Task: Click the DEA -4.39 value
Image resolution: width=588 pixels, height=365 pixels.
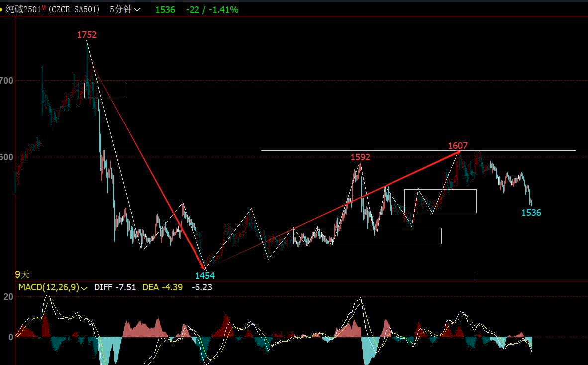Action: (x=162, y=287)
